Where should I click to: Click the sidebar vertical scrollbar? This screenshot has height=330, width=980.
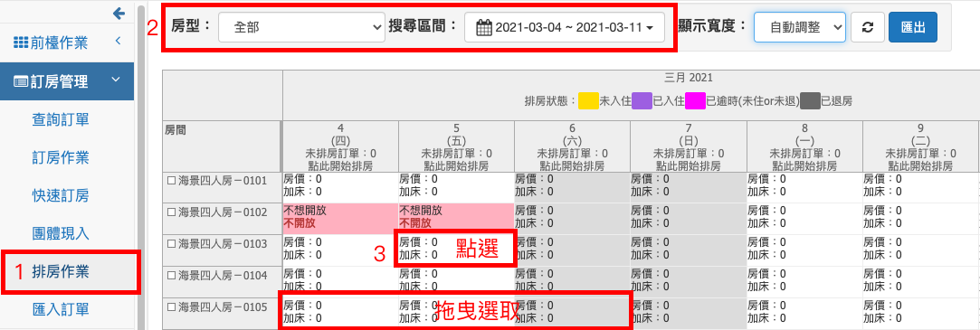(141, 165)
